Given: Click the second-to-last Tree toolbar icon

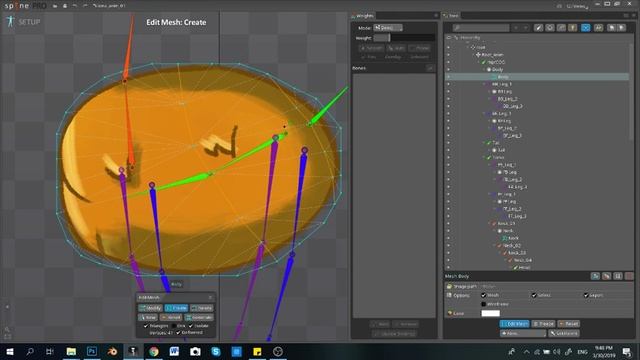Looking at the screenshot, I should (611, 28).
